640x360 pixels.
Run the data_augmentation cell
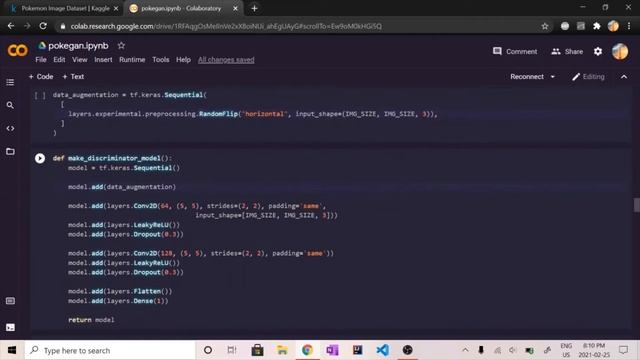point(40,95)
